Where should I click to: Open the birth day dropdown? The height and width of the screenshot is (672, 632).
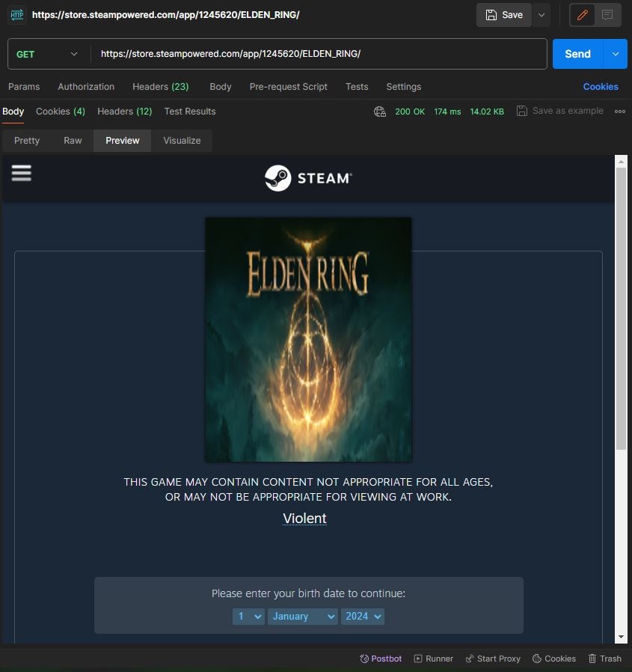coord(248,617)
